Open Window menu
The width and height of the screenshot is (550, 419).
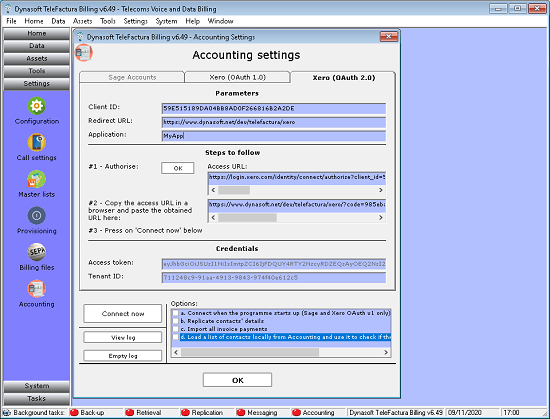(x=220, y=21)
